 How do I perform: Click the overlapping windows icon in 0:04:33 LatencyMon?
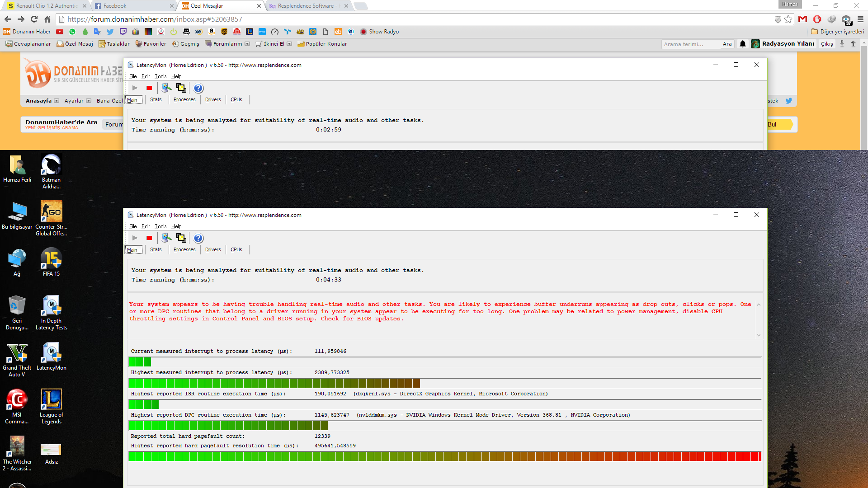[x=181, y=238]
